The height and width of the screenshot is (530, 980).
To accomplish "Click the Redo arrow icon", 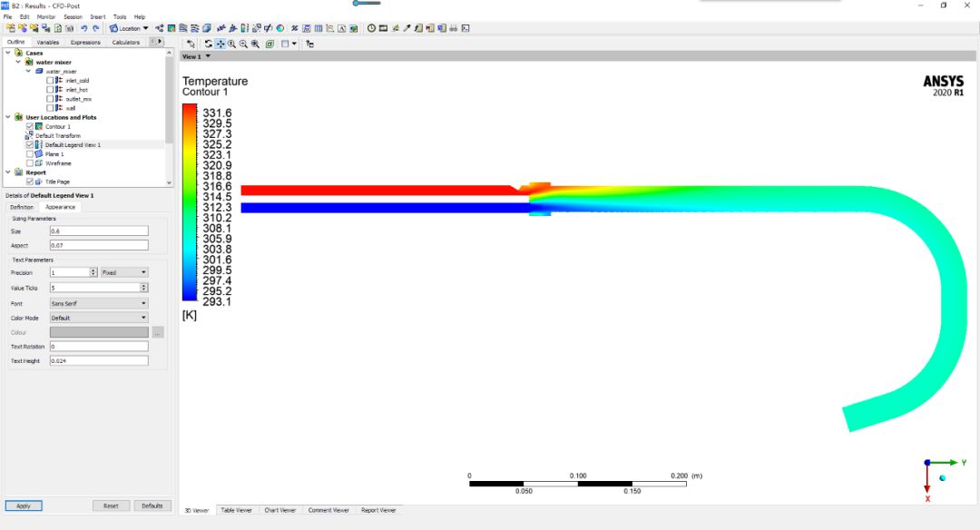I will tap(95, 28).
